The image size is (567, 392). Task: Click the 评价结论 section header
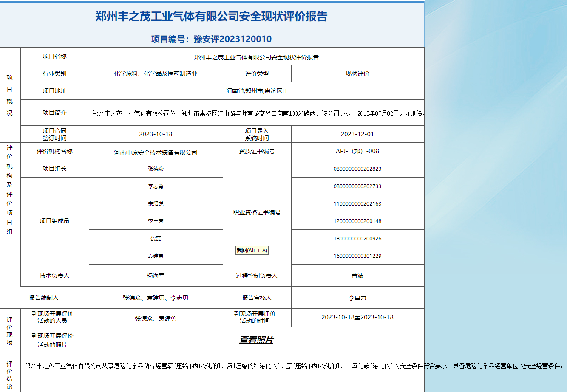point(10,375)
